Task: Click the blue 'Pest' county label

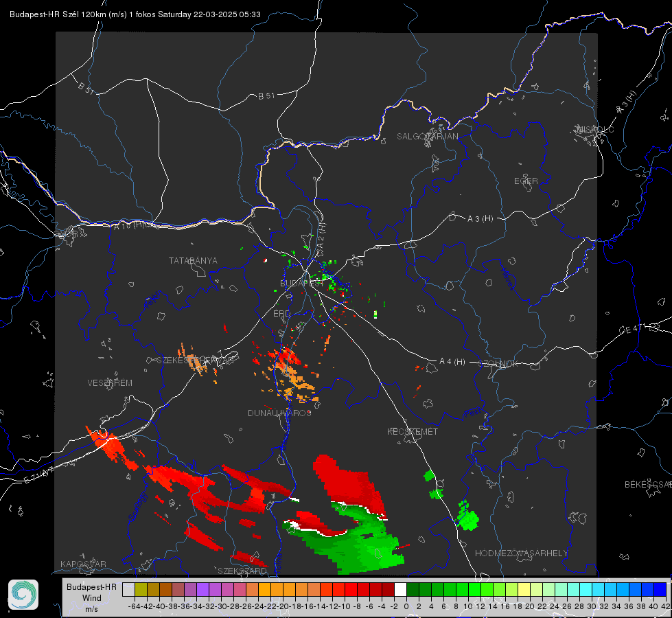Action: click(473, 413)
